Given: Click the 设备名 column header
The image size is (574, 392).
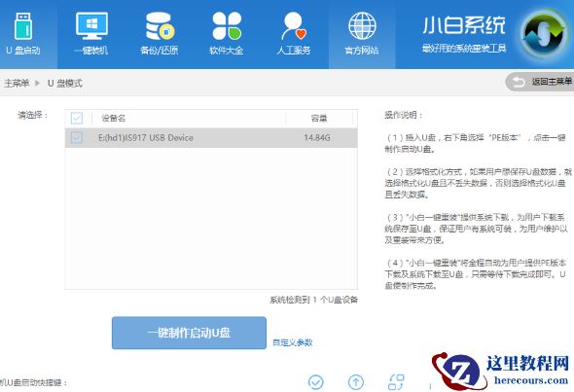Looking at the screenshot, I should tap(113, 119).
